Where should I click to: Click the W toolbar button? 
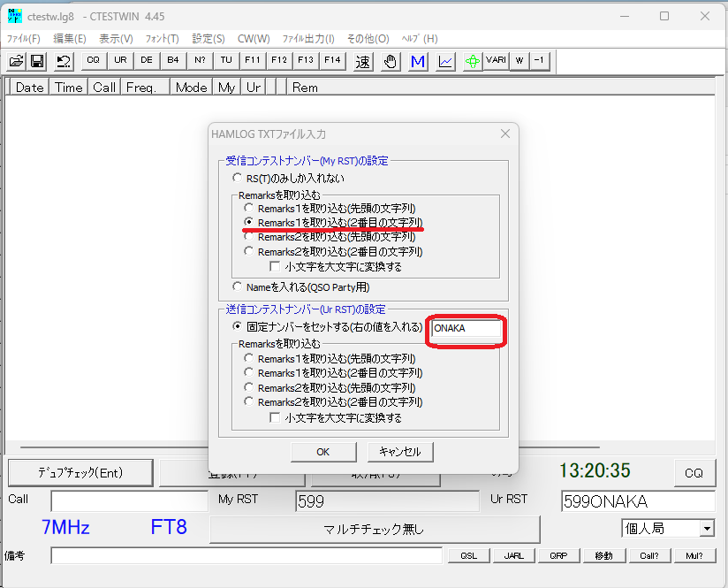(519, 60)
